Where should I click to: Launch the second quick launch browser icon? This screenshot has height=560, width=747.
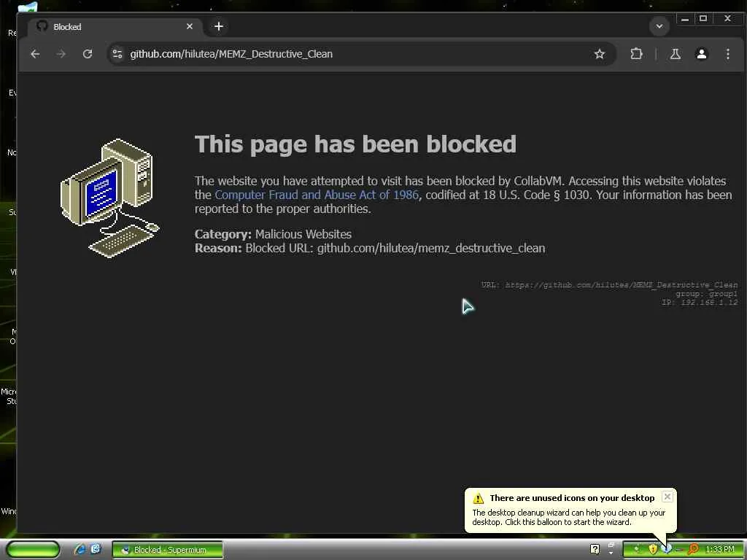(96, 550)
